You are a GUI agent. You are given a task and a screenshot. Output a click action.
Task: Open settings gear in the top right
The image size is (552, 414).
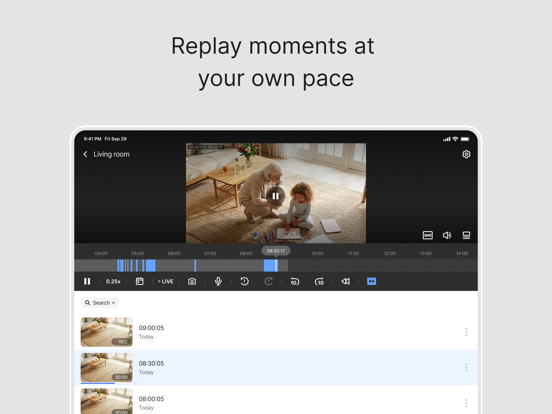click(466, 154)
